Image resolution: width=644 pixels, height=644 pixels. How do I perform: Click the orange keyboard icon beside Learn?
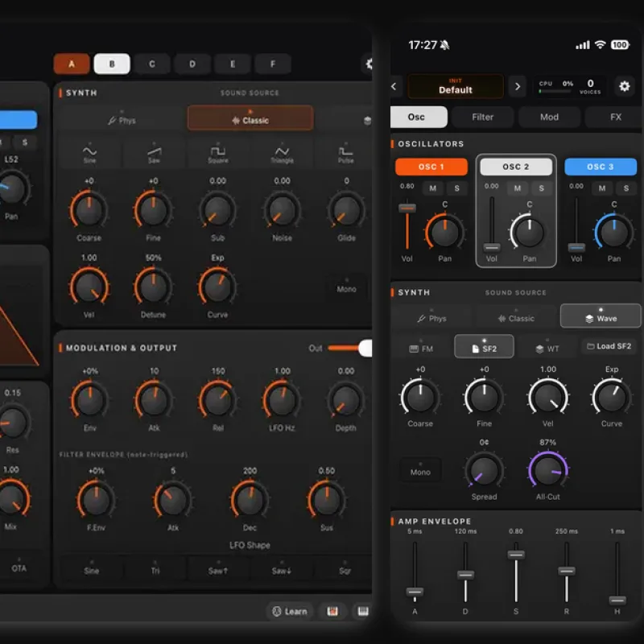pyautogui.click(x=332, y=612)
